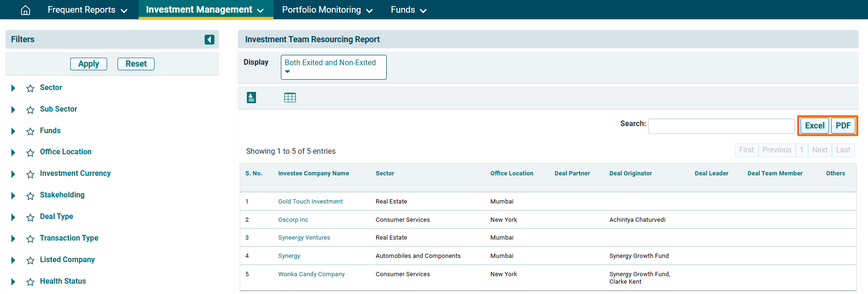Collapse the Filters panel with arrow icon

(x=209, y=40)
